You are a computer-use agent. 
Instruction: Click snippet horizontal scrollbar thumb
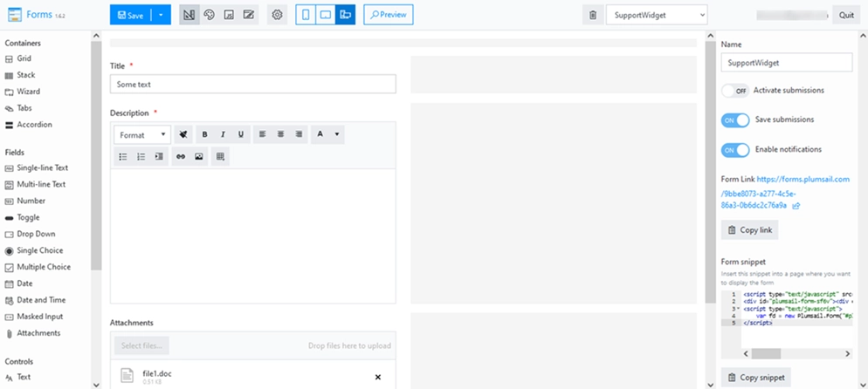[766, 353]
